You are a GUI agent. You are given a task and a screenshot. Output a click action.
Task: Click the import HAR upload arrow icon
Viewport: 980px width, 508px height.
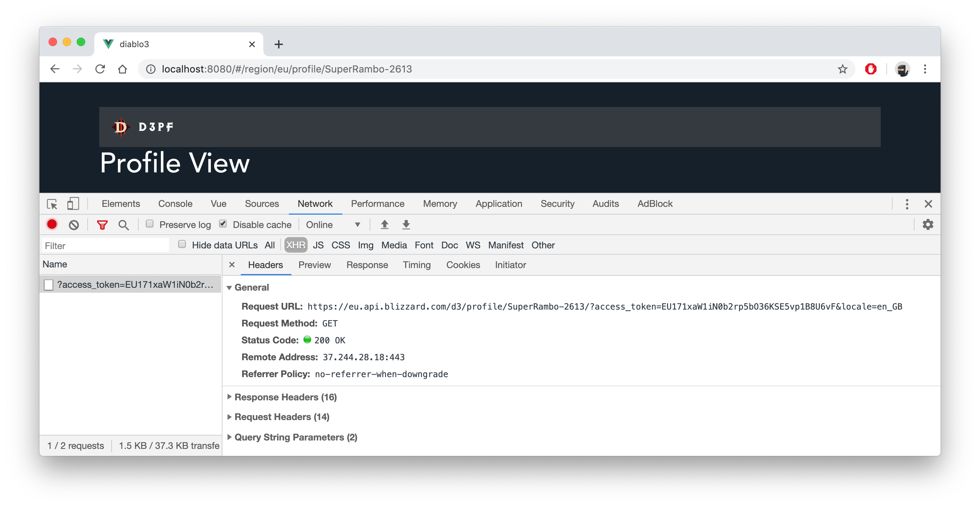click(385, 225)
